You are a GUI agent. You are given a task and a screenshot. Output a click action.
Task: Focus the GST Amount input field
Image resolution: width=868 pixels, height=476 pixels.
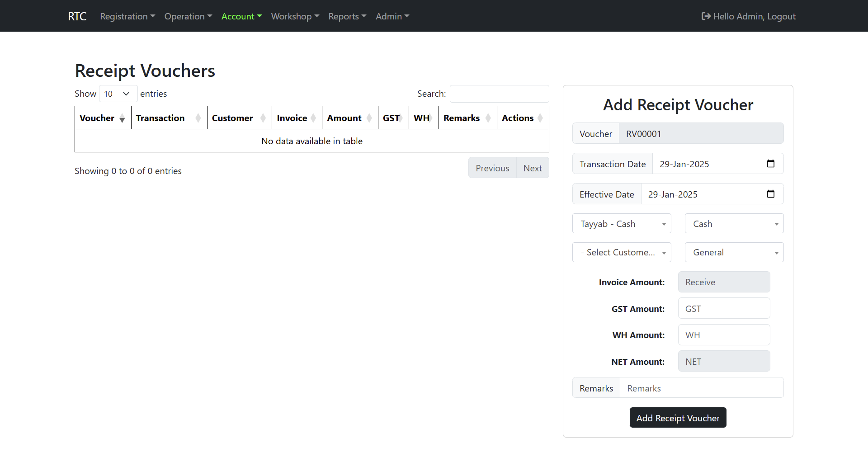(x=724, y=309)
